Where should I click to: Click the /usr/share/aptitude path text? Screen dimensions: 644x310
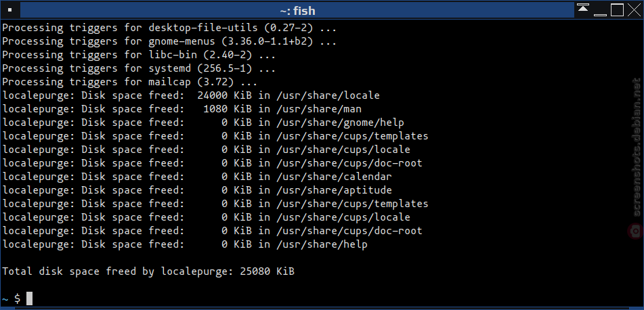pos(335,190)
